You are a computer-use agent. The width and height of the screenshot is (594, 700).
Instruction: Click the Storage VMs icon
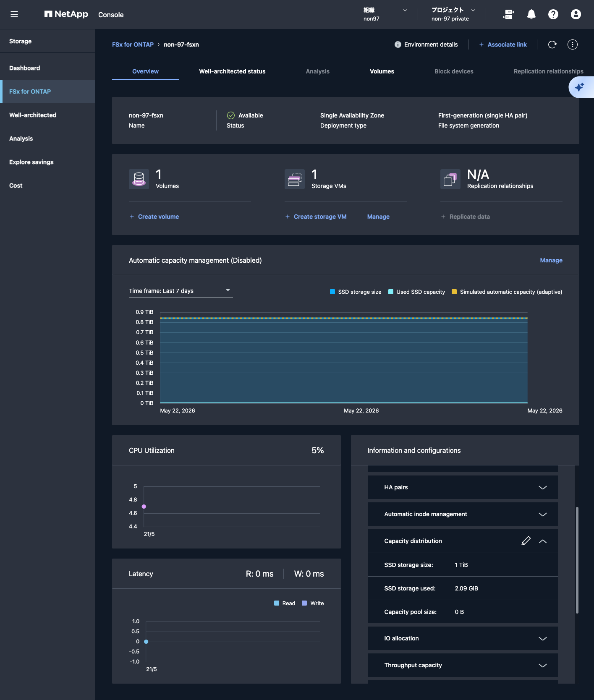[x=295, y=179]
